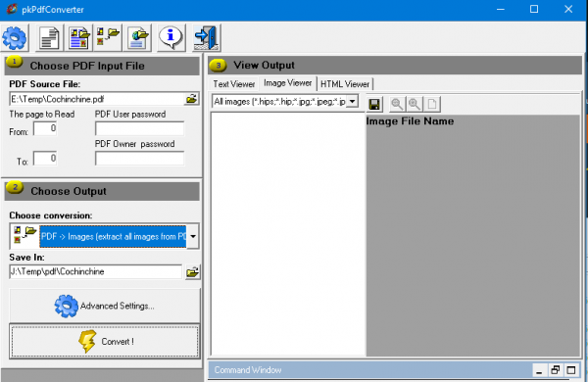Screen dimensions: 588x382
Task: Click the PDF User password field
Action: 139,128
